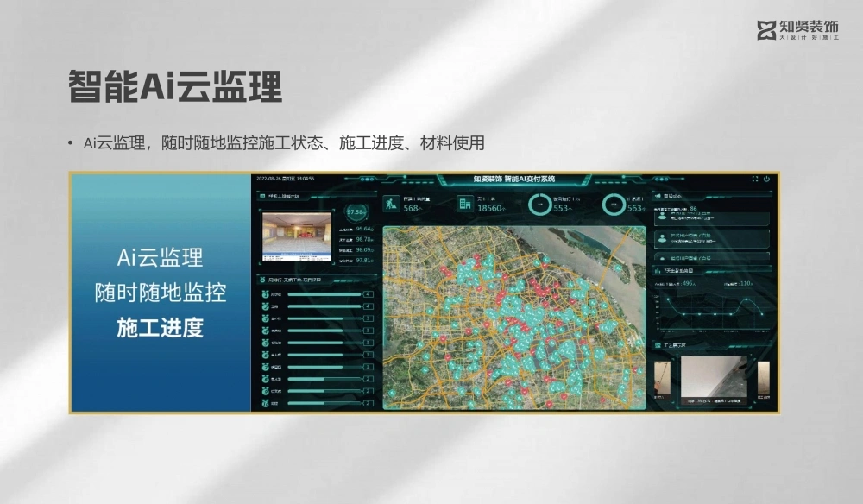Click the value box beside the rank 10 bar
Viewport: 863px width, 504px height.
(x=369, y=403)
